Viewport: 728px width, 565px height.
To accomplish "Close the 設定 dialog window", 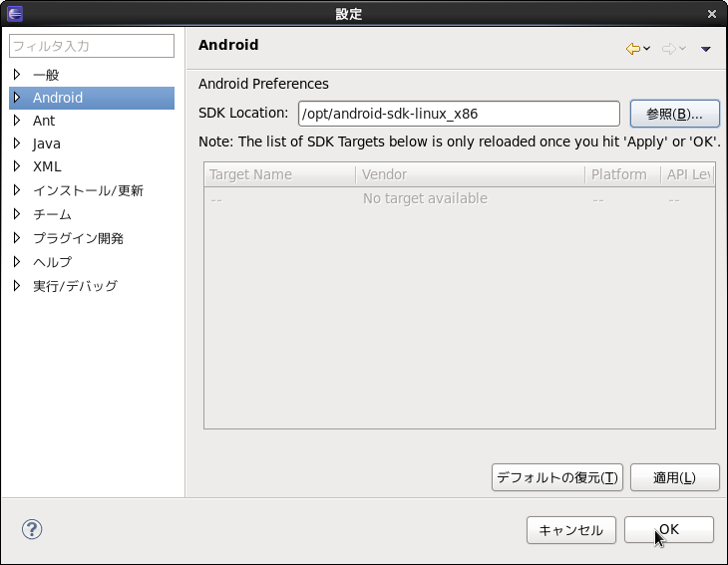I will coord(712,14).
